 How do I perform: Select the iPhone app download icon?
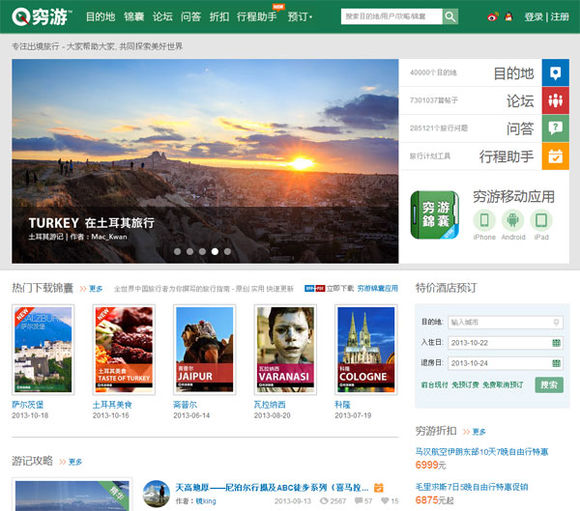484,220
